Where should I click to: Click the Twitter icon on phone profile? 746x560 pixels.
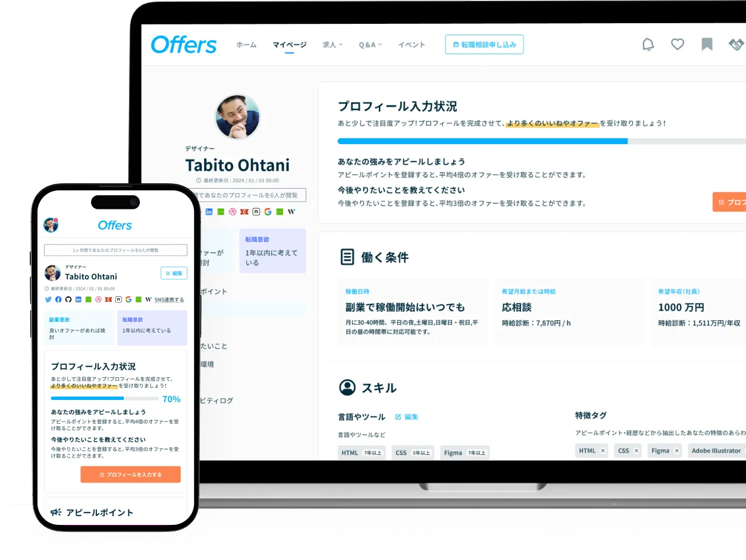click(x=48, y=299)
